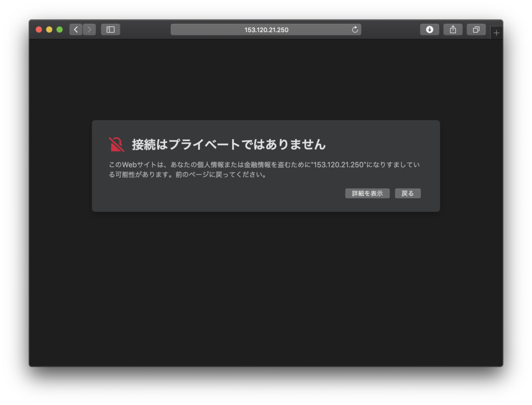Add a new tab with plus button
The width and height of the screenshot is (532, 405).
(496, 33)
